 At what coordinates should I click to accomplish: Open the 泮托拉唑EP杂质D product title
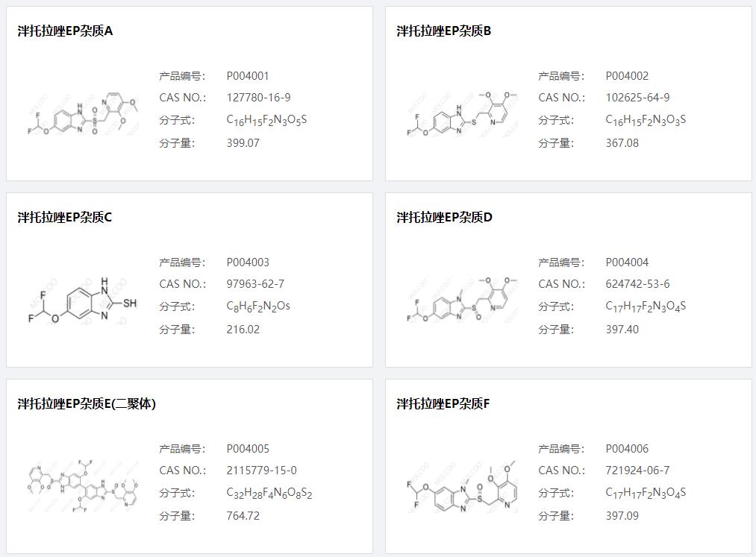(445, 218)
